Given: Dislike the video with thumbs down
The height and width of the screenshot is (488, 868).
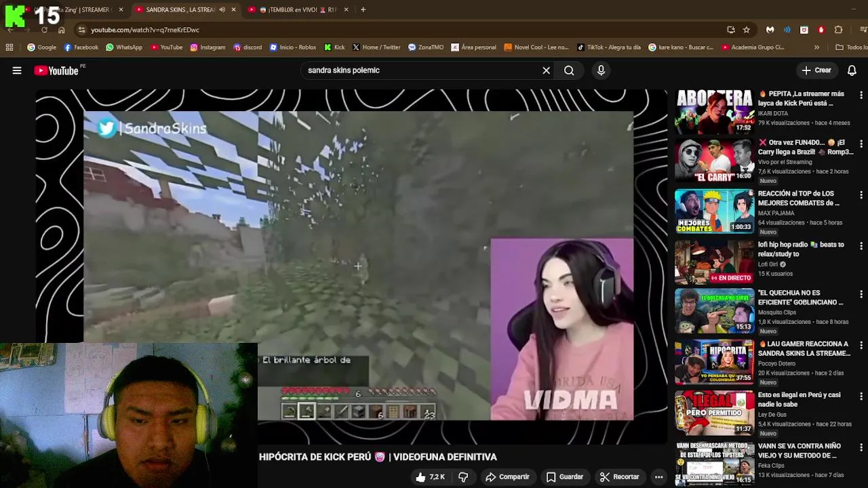Looking at the screenshot, I should coord(463,477).
